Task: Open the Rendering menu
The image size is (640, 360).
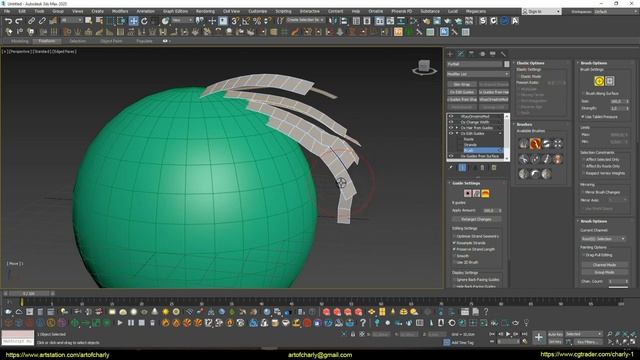Action: (205, 11)
